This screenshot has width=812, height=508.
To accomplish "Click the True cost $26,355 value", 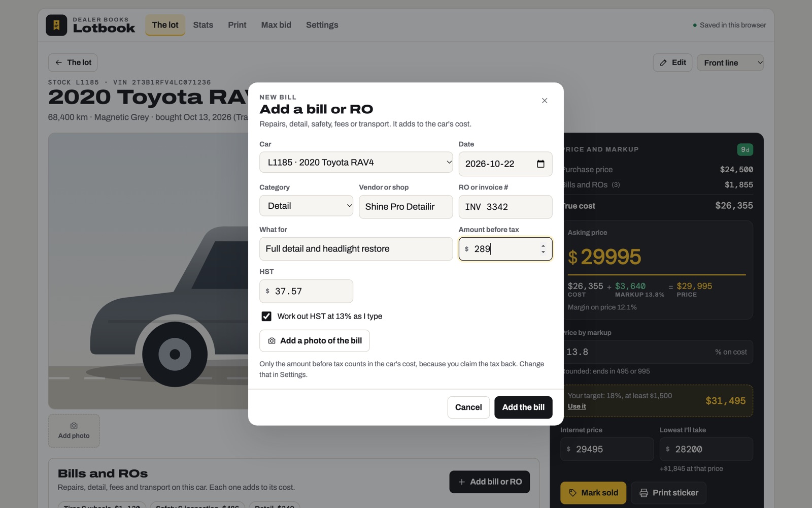I will click(734, 206).
